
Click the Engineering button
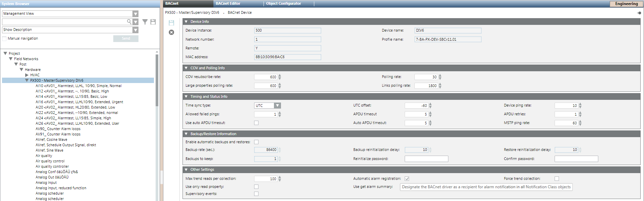(626, 4)
